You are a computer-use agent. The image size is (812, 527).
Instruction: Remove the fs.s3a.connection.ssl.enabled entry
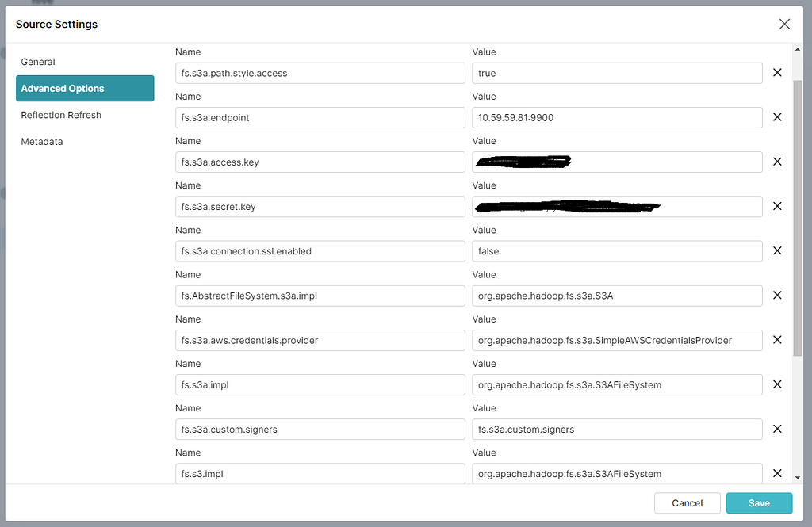pos(777,250)
